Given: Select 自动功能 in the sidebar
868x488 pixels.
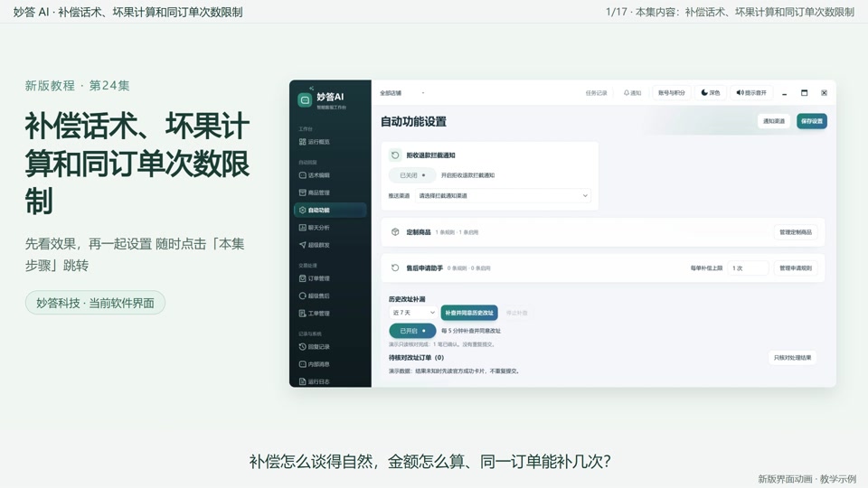Looking at the screenshot, I should tap(330, 210).
